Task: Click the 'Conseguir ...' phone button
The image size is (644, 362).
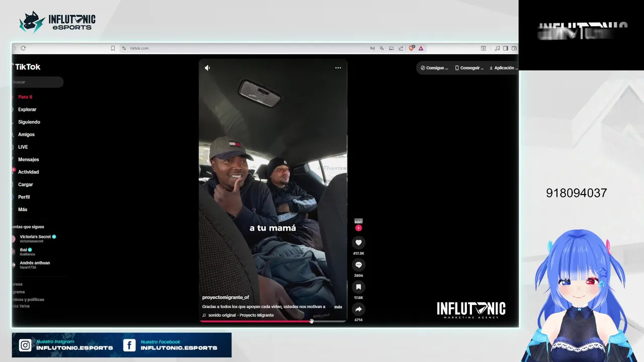Action: coord(469,68)
